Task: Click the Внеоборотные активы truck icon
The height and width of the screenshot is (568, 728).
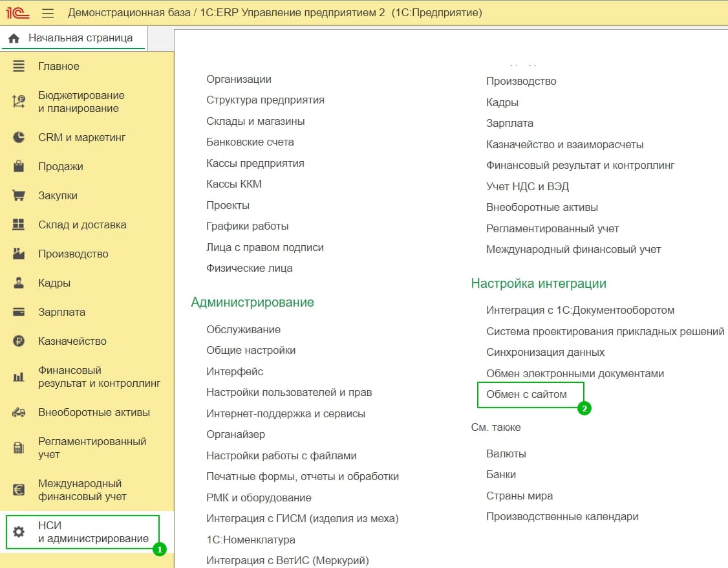Action: point(19,412)
